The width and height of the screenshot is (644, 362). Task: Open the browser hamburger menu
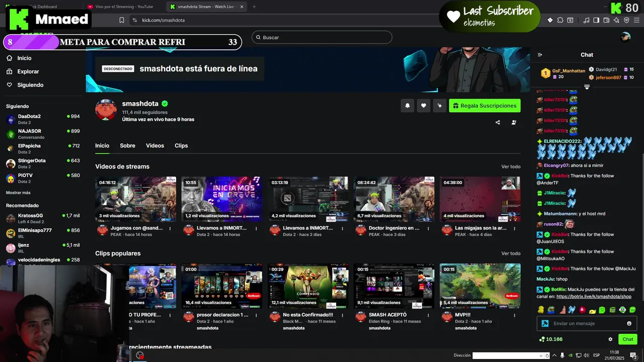pyautogui.click(x=636, y=20)
